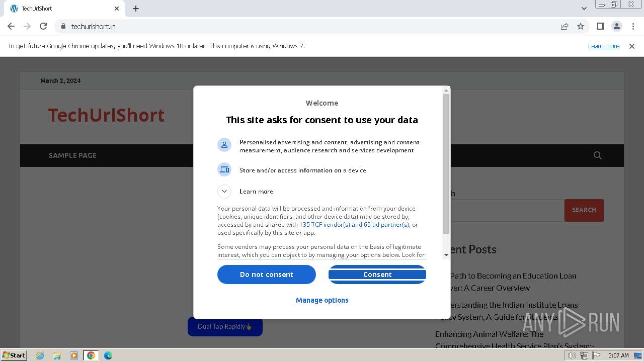Click the site search magnifier icon
Screen dimensions: 644x362
[598, 155]
